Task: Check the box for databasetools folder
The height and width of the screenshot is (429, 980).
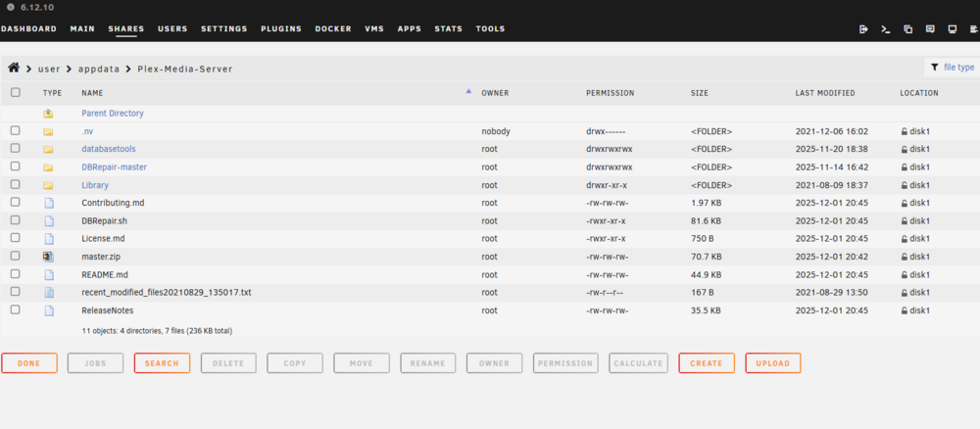Action: coord(16,148)
